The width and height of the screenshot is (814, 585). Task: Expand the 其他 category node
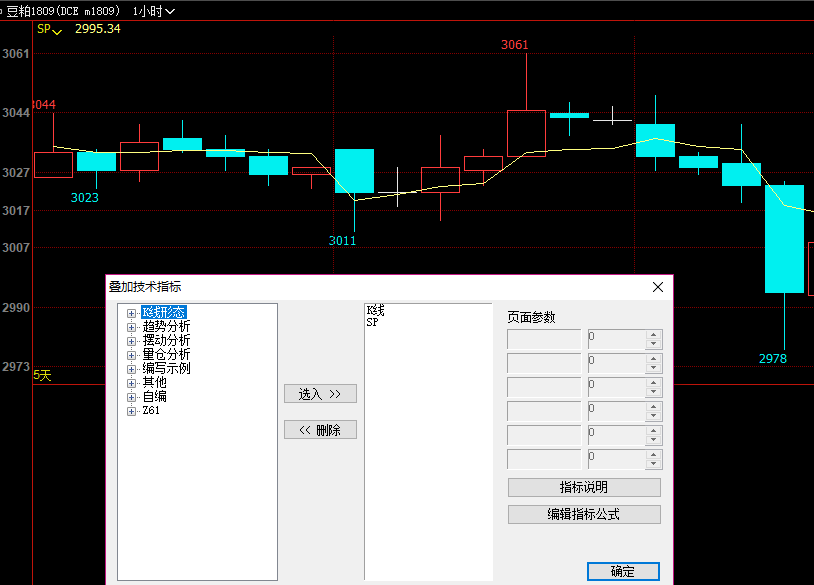131,383
